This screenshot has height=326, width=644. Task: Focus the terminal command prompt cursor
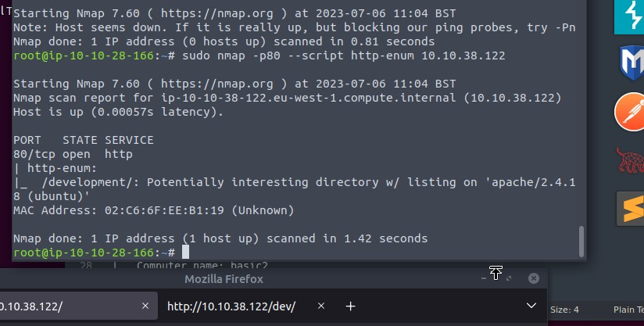coord(185,252)
